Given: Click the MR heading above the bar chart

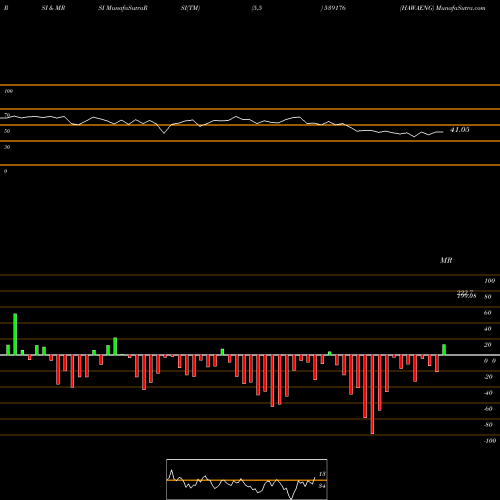Looking at the screenshot, I should click(446, 260).
